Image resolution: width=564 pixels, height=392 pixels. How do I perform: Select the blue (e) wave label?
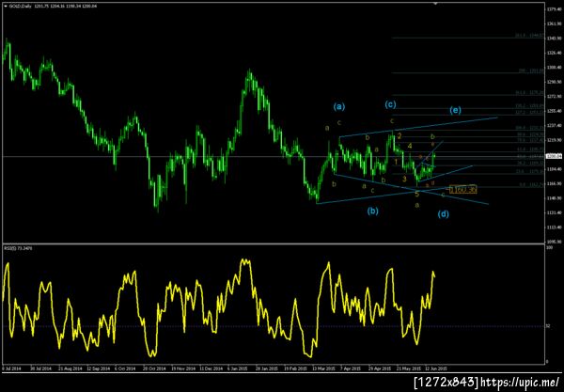point(455,110)
